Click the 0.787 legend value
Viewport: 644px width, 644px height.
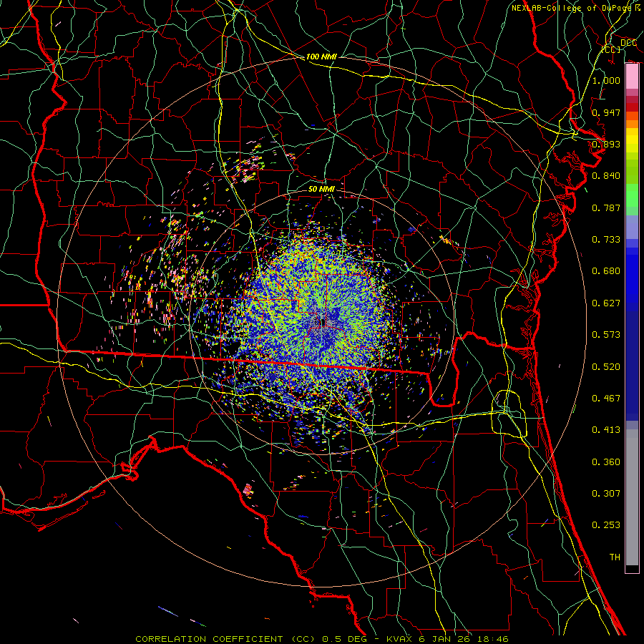click(x=606, y=208)
